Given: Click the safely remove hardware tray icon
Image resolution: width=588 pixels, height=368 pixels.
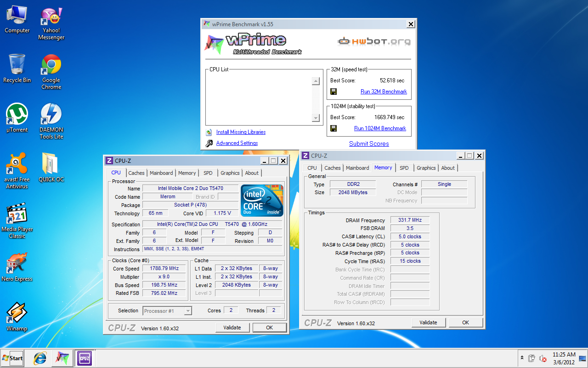Looking at the screenshot, I should pyautogui.click(x=532, y=358).
